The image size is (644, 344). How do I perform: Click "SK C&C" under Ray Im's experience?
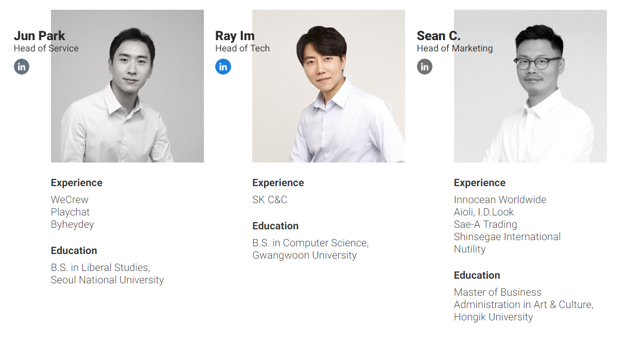pyautogui.click(x=270, y=200)
